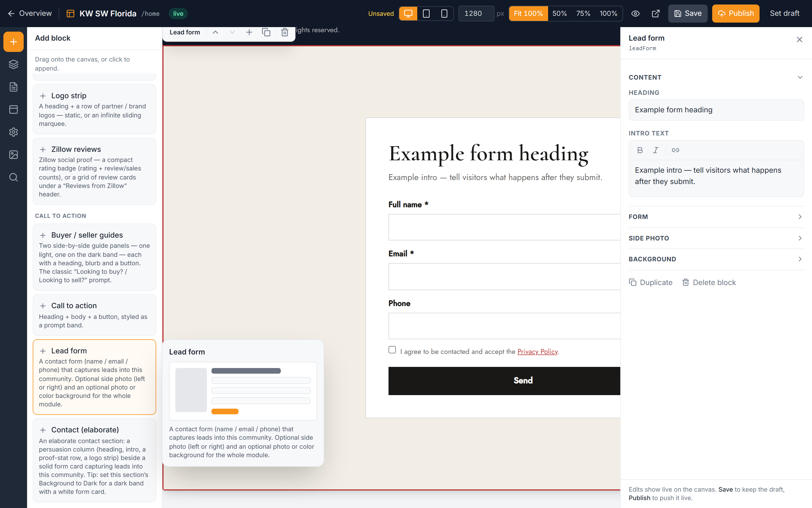Image resolution: width=812 pixels, height=508 pixels.
Task: Toggle italic in intro text editor
Action: [x=656, y=150]
